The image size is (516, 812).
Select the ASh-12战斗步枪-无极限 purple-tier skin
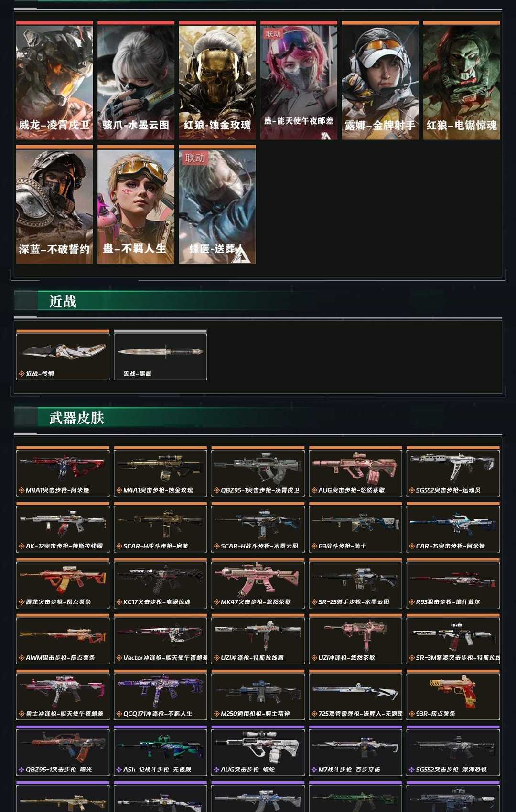[161, 751]
